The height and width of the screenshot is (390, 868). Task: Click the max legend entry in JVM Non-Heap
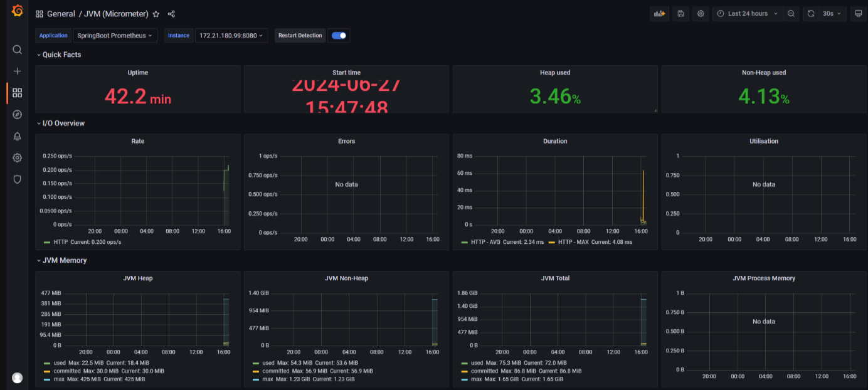(268, 379)
